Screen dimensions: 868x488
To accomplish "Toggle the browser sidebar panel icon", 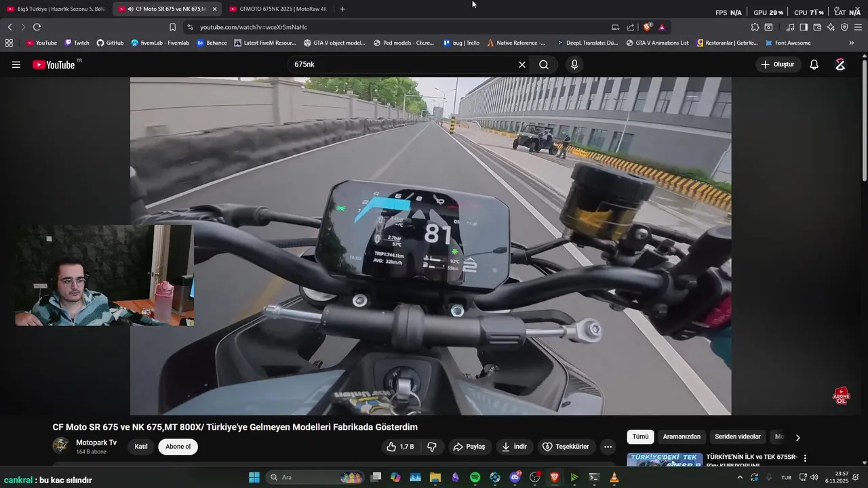I will (804, 27).
